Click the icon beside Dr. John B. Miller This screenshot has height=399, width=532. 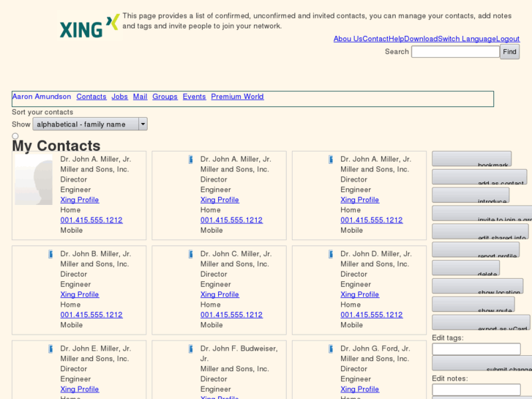[x=50, y=254]
